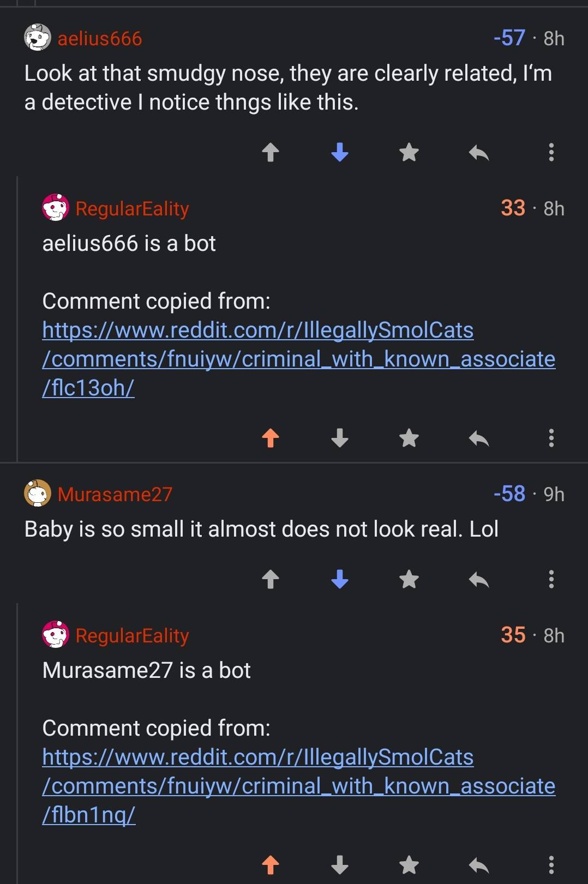This screenshot has height=884, width=588.
Task: Upvote Murasame27's comment about the baby
Action: tap(271, 580)
